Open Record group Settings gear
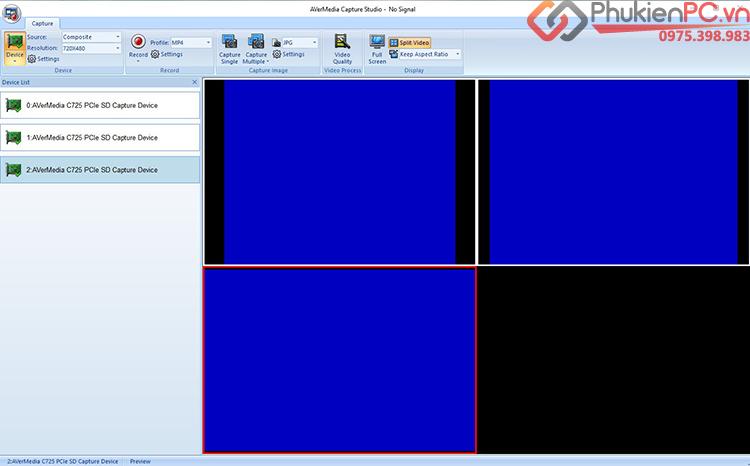 coord(167,55)
